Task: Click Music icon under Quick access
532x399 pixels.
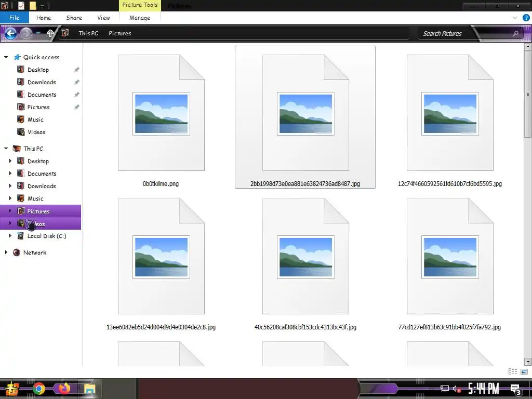Action: point(21,119)
